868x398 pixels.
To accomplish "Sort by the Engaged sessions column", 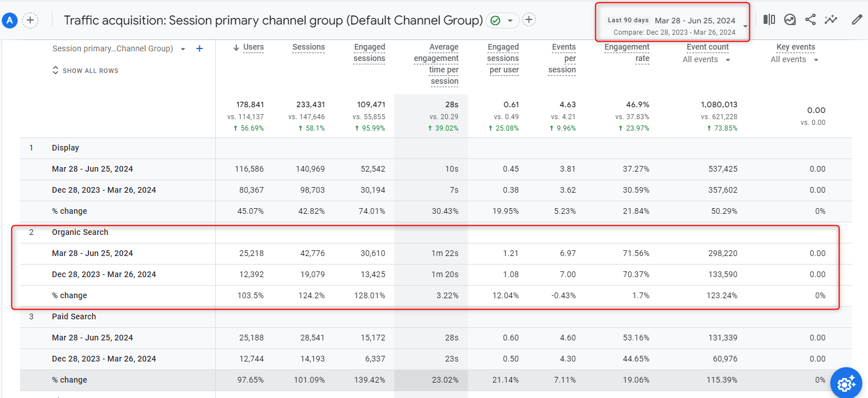I will (369, 53).
